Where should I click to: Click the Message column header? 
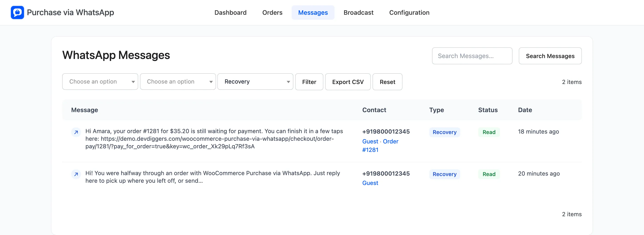85,110
